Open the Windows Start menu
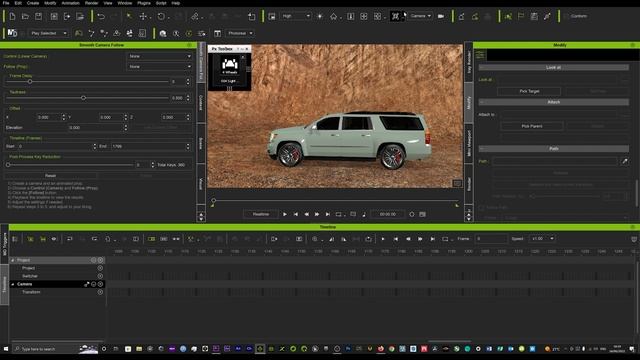640x360 pixels. (x=6, y=349)
